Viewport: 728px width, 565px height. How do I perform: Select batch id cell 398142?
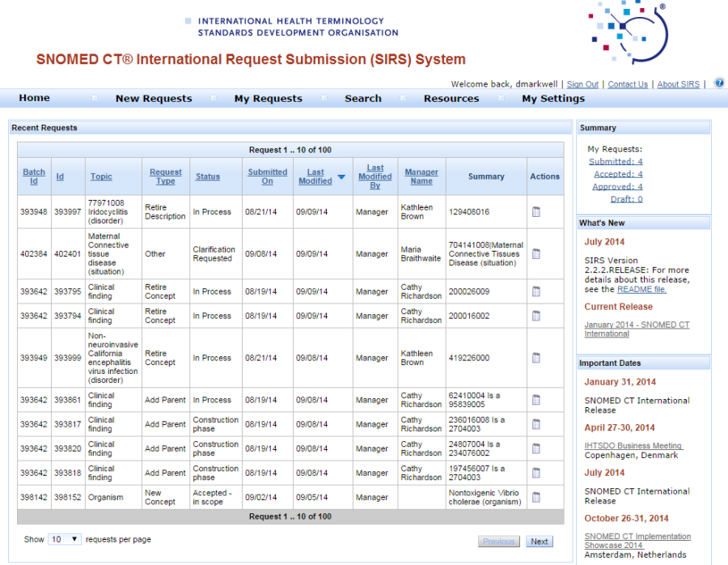[x=34, y=497]
